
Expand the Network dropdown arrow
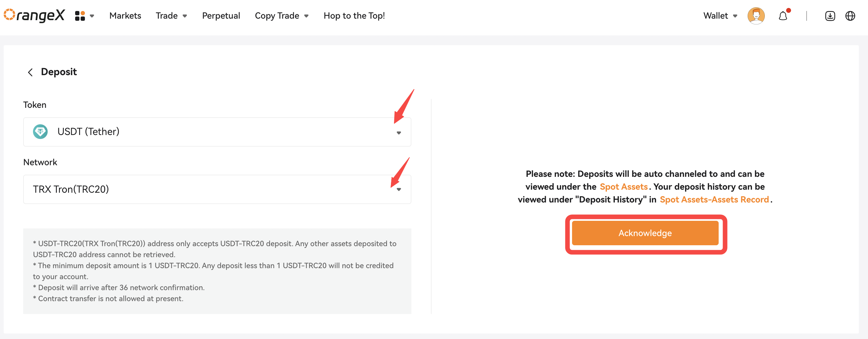coord(399,189)
